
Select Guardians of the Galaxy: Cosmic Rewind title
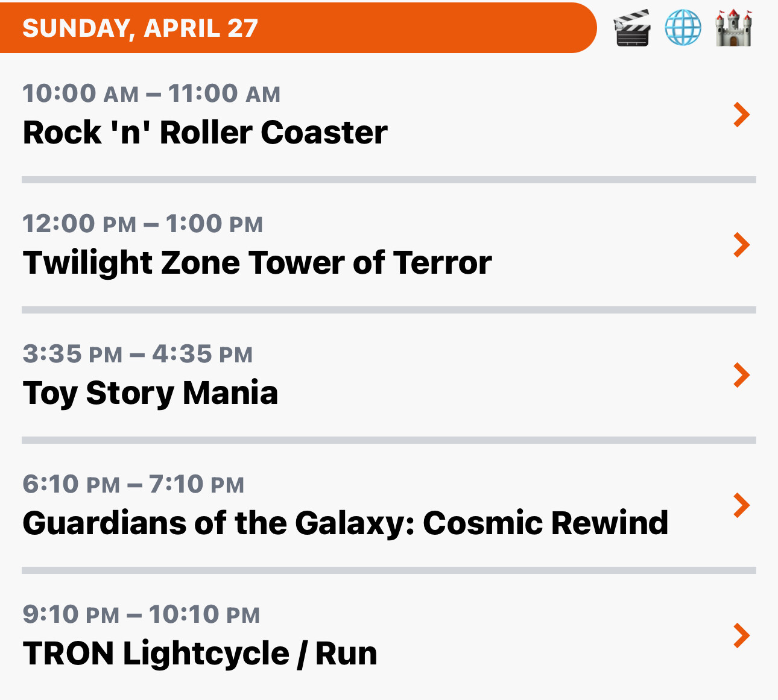tap(346, 523)
